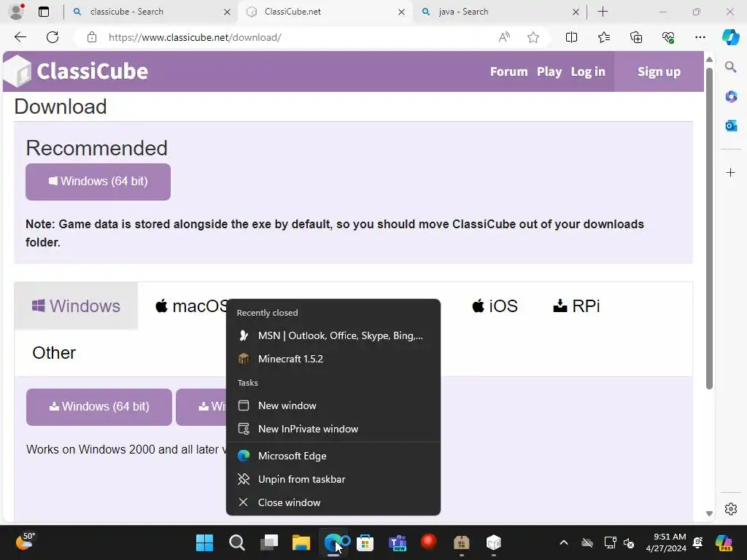Screen dimensions: 747x560
Task: Add this page to favorites star
Action: point(533,37)
